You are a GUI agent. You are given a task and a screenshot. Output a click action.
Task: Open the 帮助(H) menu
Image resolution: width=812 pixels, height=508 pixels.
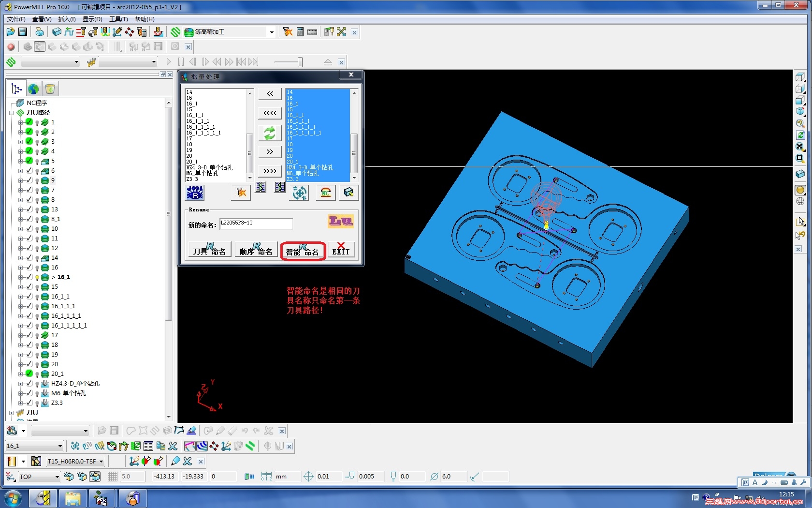(x=145, y=19)
